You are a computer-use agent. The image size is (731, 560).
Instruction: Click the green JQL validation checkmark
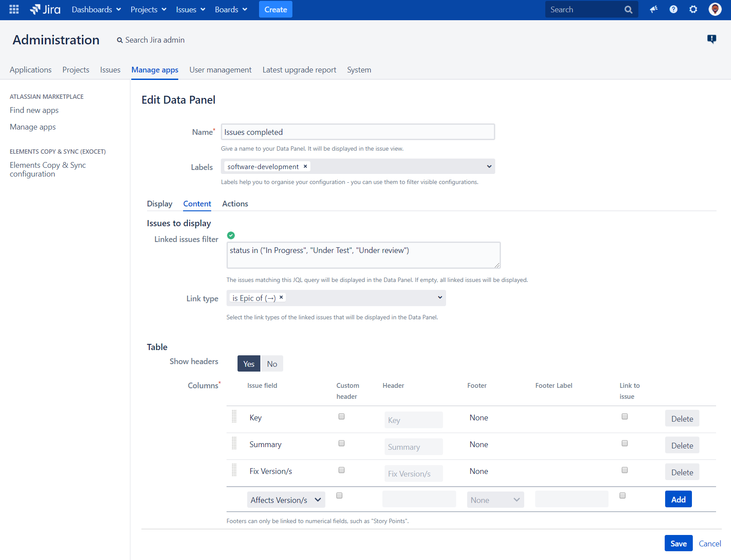pyautogui.click(x=231, y=235)
